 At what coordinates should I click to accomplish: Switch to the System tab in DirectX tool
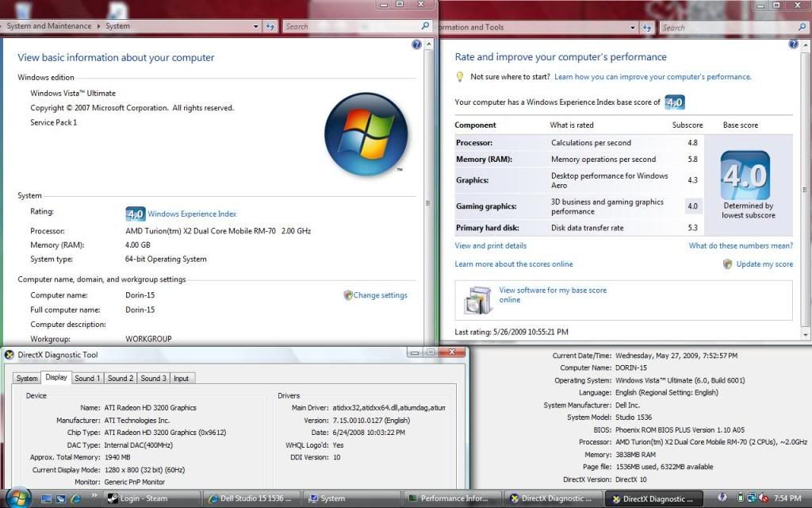tap(27, 379)
